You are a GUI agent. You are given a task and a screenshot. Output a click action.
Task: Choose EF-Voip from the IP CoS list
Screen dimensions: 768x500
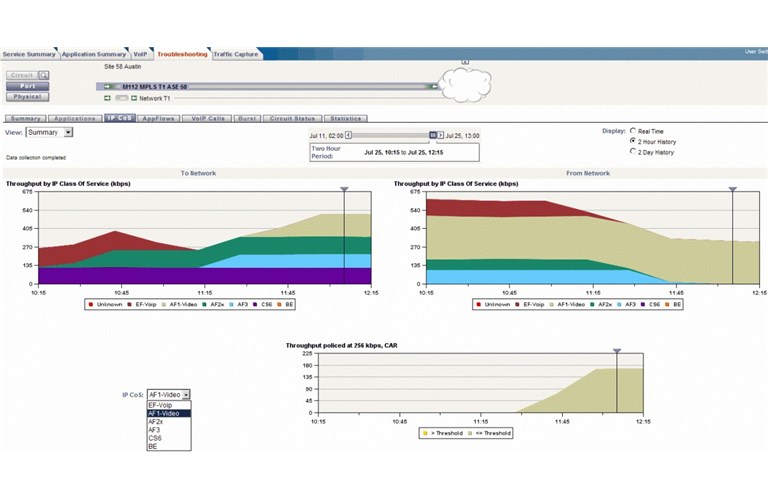[160, 405]
